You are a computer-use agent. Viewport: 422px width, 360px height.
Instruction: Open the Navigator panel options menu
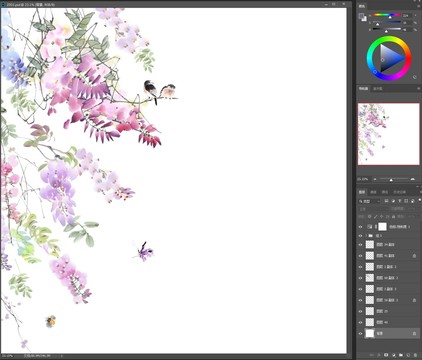[x=418, y=89]
